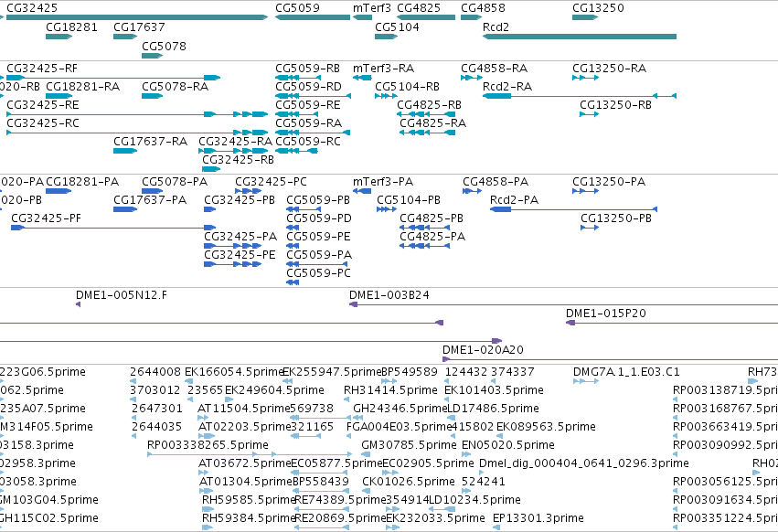Click the CG5059 gene label

297,8
